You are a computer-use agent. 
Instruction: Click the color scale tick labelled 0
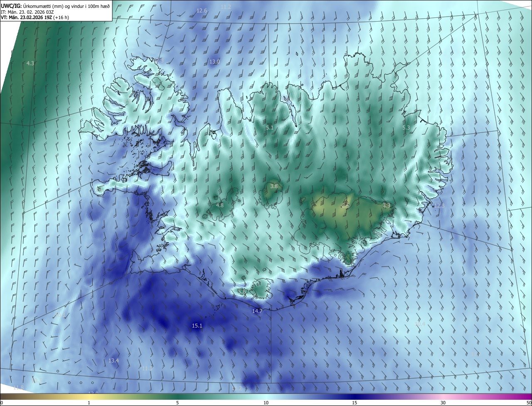tap(2, 403)
